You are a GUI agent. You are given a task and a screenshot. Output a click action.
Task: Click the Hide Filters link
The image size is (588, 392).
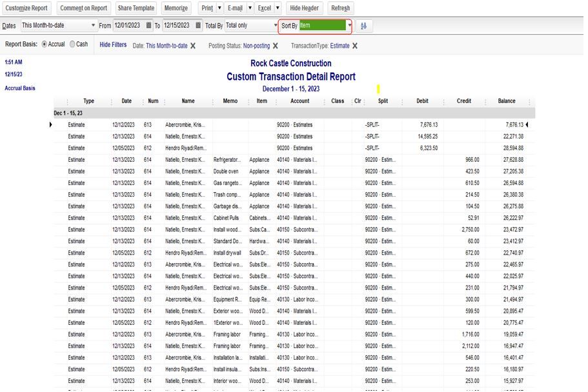tap(113, 44)
